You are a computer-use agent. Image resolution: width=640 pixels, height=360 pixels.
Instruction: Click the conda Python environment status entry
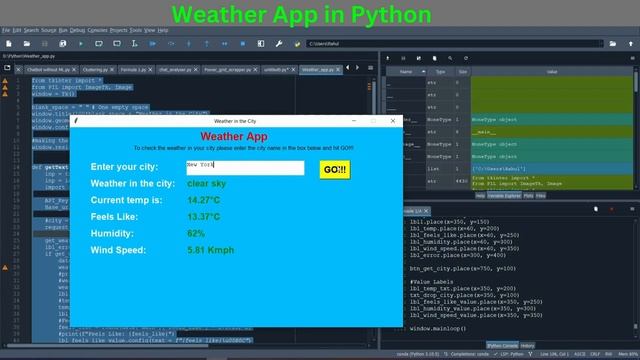click(x=418, y=354)
